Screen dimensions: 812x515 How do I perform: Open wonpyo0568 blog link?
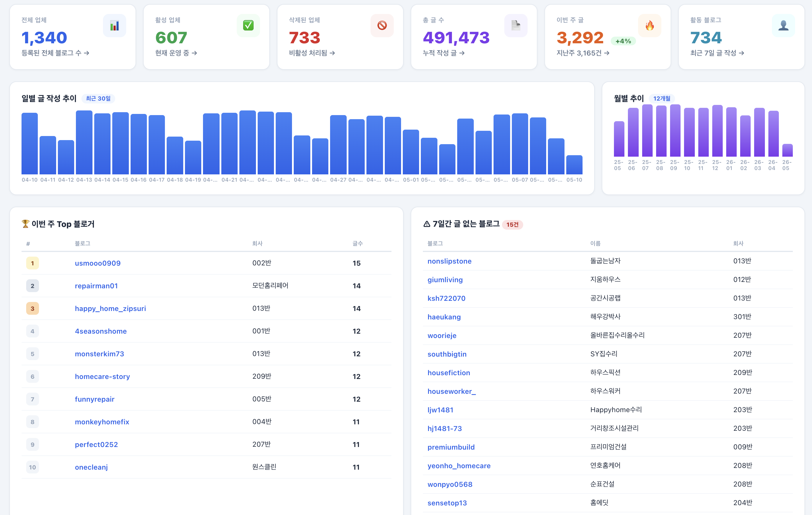(x=450, y=485)
